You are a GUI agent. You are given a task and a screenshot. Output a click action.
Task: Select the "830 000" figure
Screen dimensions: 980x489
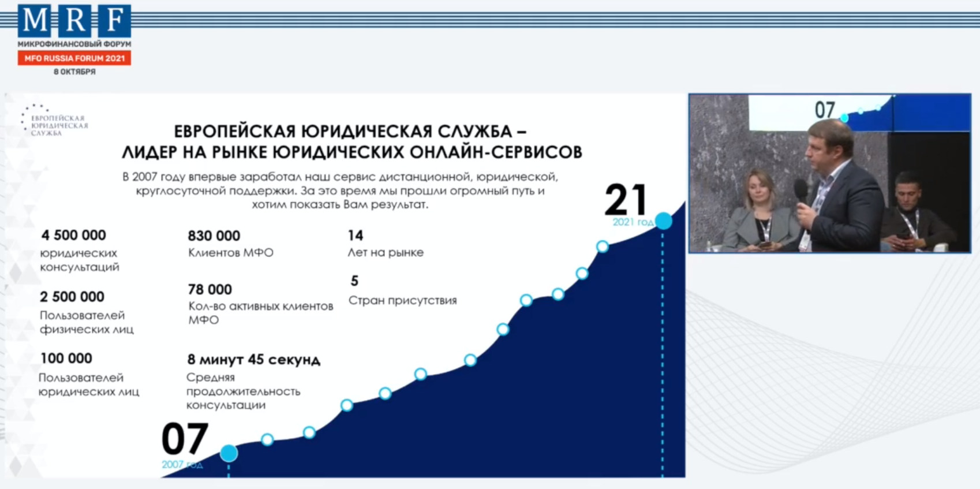tap(214, 236)
